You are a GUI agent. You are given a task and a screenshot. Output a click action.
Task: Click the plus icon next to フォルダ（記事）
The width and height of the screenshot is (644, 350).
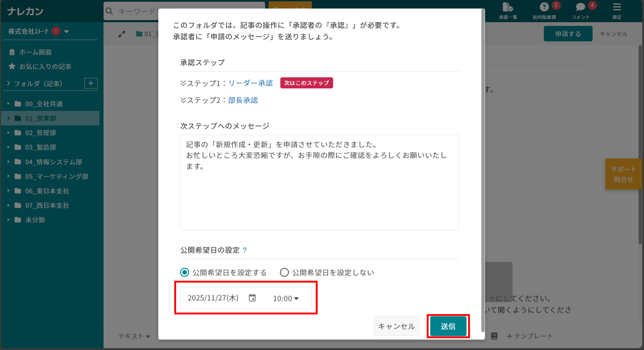pos(90,83)
